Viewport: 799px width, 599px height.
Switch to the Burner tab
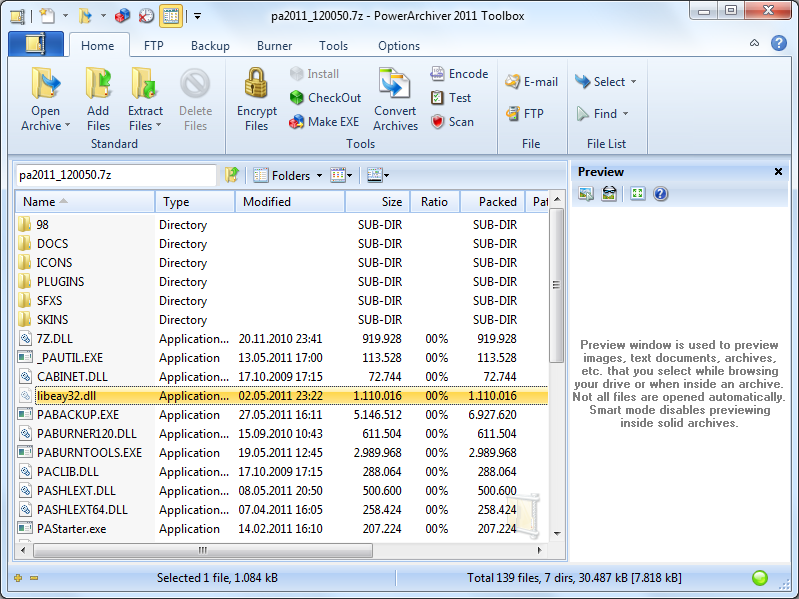[x=275, y=45]
